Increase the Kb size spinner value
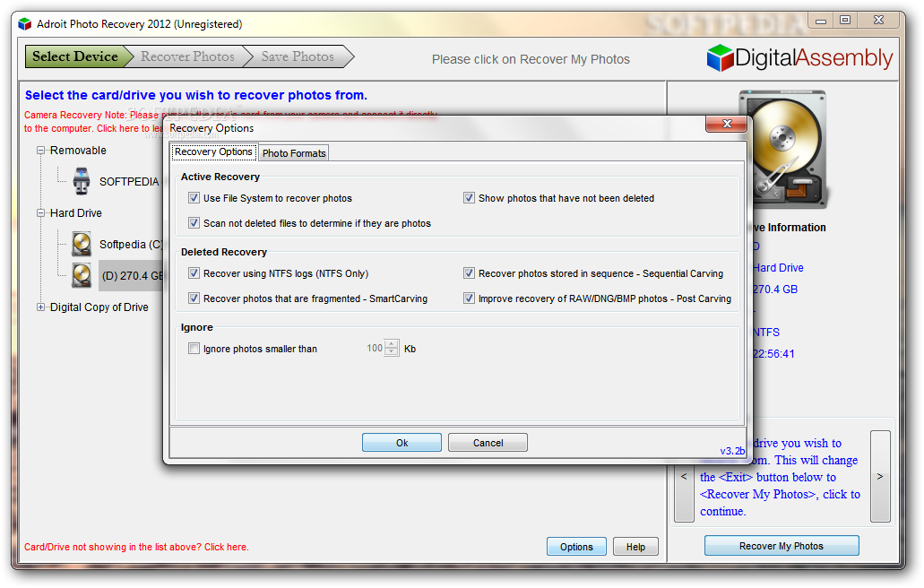 point(392,344)
